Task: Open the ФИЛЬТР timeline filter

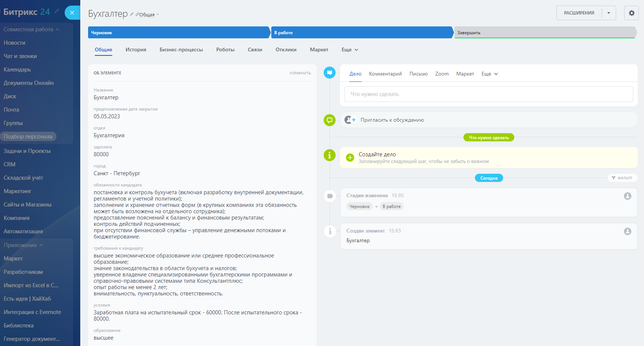Action: (622, 178)
